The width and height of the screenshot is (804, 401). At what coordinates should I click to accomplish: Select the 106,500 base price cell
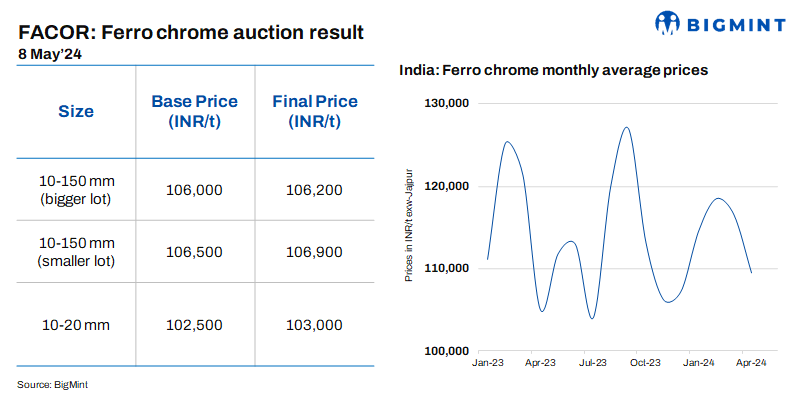pyautogui.click(x=194, y=253)
